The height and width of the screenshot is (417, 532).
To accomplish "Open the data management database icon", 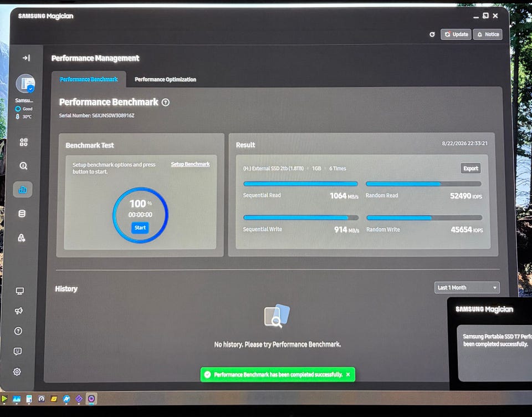I will tap(22, 213).
